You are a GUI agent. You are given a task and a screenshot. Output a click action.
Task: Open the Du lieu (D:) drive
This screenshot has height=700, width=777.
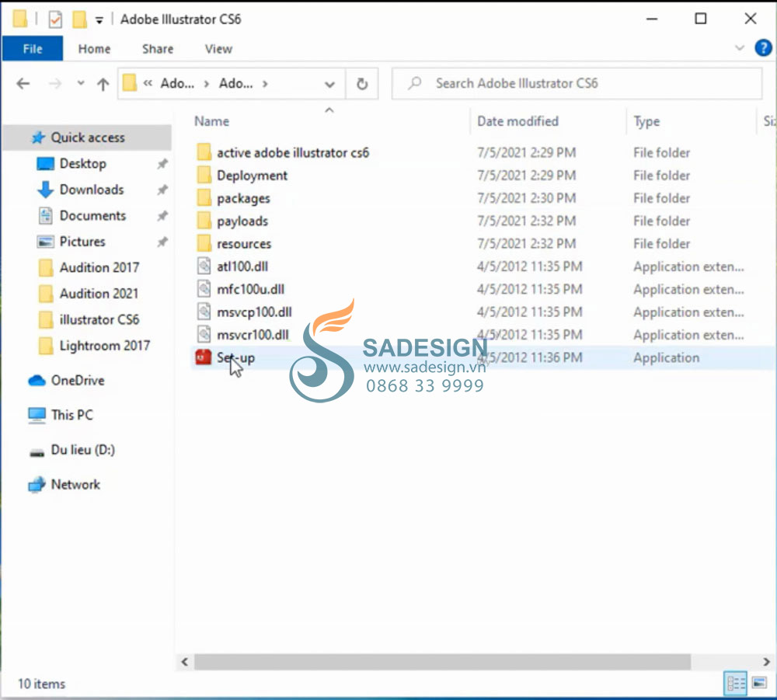(83, 450)
